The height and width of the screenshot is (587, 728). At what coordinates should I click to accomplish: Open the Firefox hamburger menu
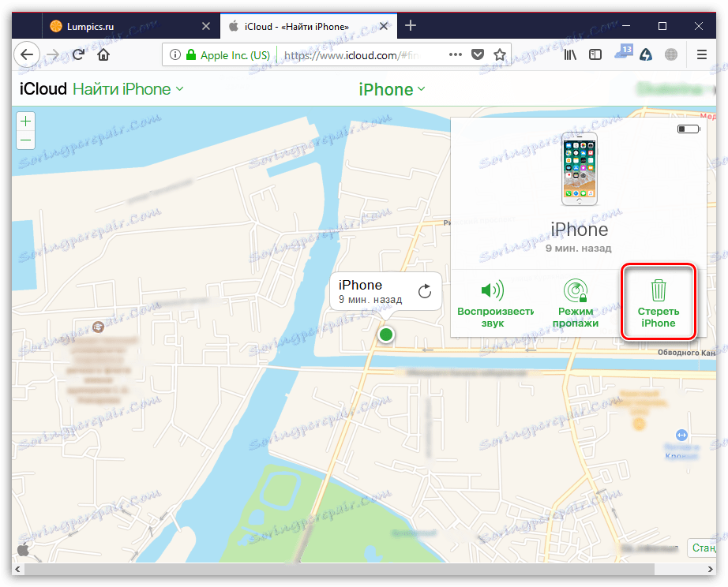pyautogui.click(x=701, y=54)
